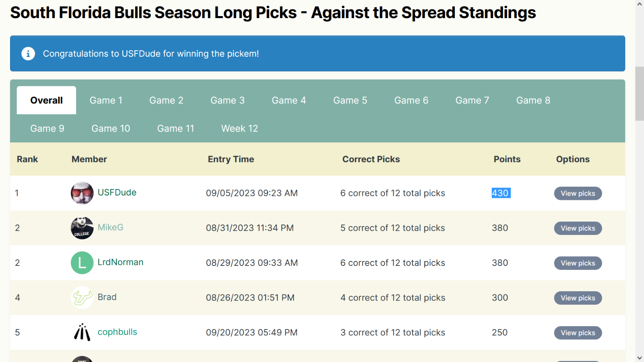The width and height of the screenshot is (644, 362).
Task: Click LrdNorman's green L avatar
Action: click(x=82, y=263)
